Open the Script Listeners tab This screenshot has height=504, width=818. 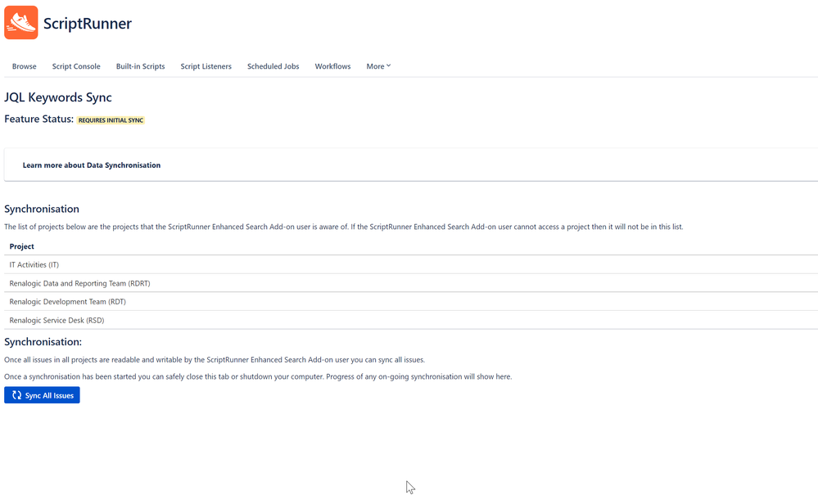click(x=206, y=66)
